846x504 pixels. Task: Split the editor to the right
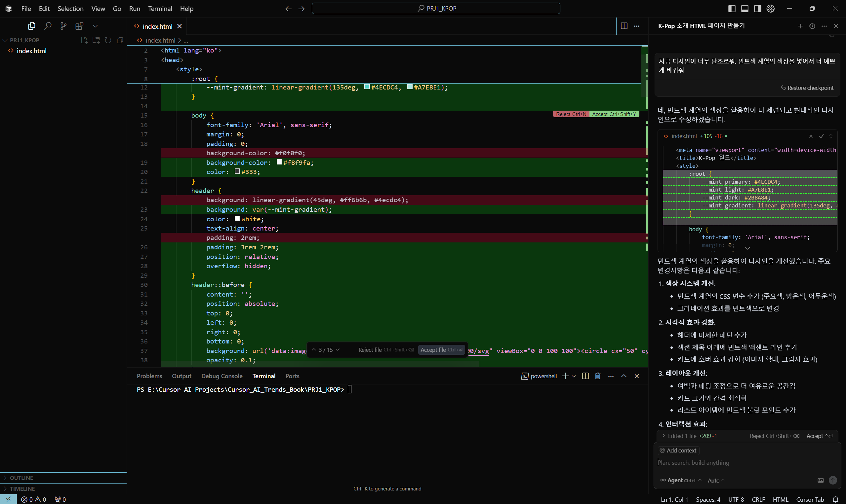(624, 26)
